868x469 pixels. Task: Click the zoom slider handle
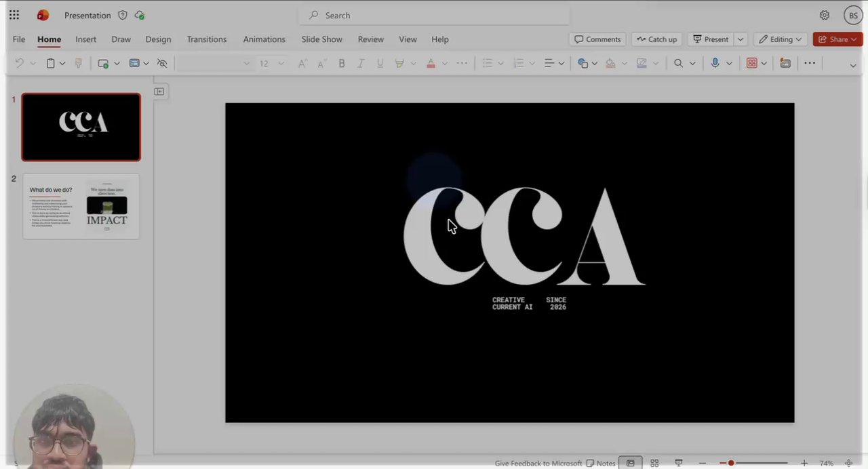click(x=731, y=463)
